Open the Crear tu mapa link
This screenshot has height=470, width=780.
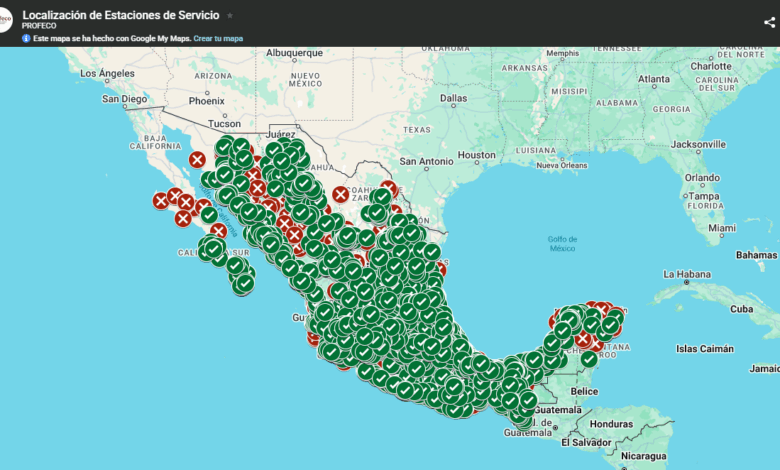tap(218, 38)
